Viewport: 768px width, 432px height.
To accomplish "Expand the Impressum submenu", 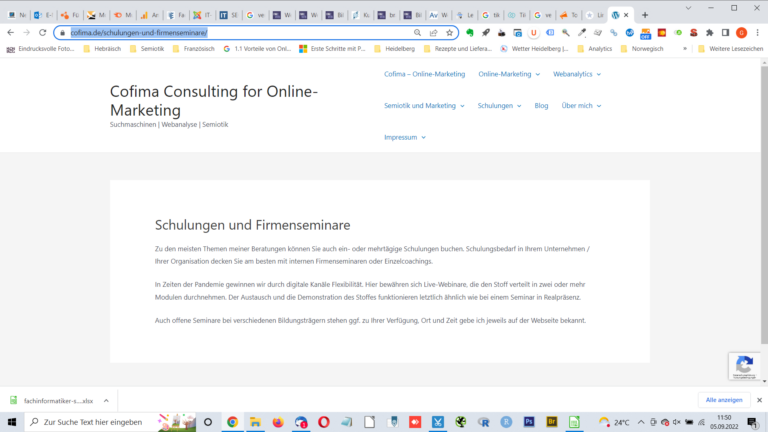I will coord(404,137).
